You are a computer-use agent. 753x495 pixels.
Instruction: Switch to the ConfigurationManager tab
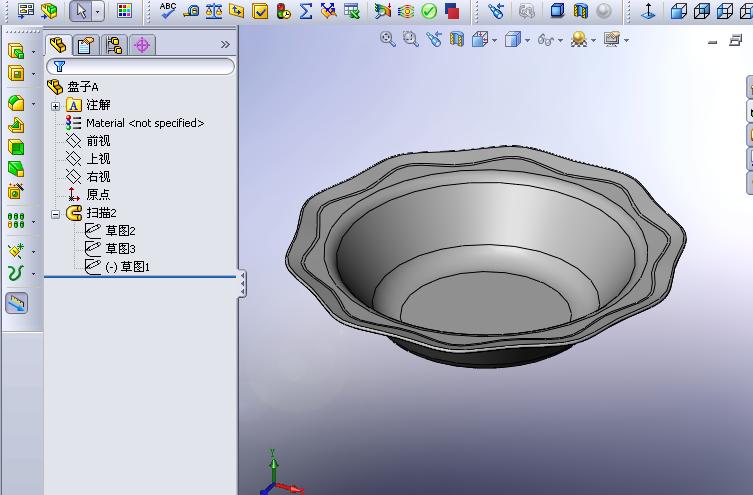114,46
